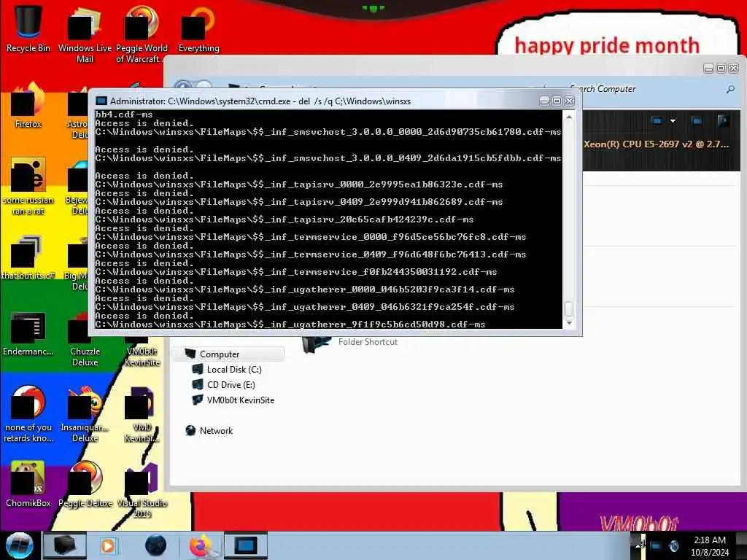Click the cmd window scrollbar down arrow

569,323
